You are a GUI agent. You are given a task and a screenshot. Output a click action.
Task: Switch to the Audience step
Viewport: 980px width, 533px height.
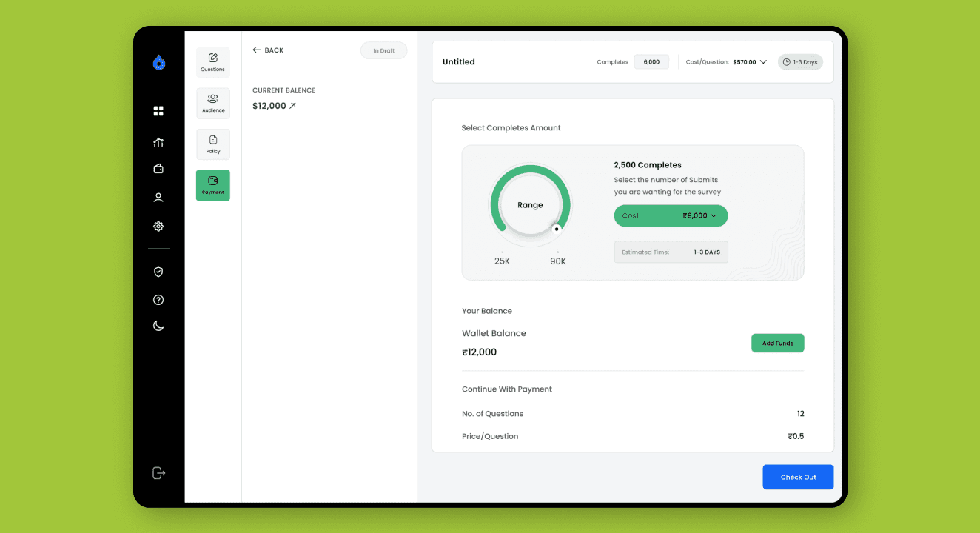click(213, 103)
